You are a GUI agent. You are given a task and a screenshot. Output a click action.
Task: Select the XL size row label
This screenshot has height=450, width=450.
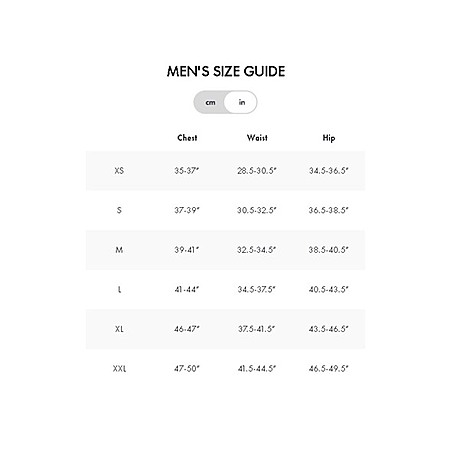click(119, 329)
